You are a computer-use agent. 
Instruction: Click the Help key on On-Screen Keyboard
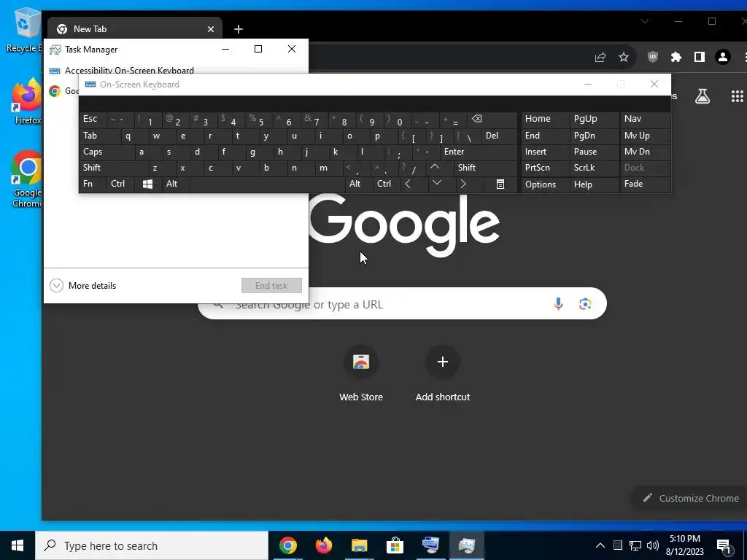pyautogui.click(x=594, y=184)
